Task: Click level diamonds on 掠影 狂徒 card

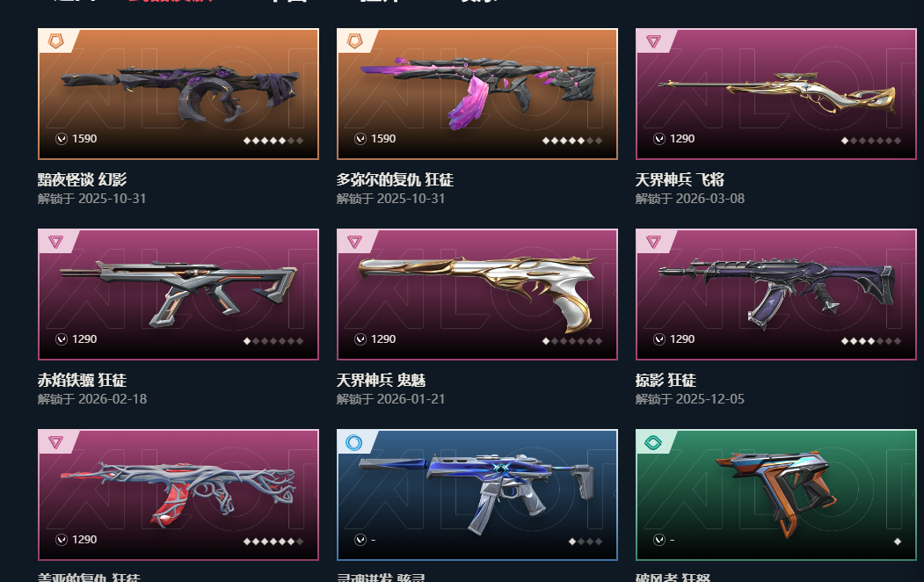Action: click(871, 341)
